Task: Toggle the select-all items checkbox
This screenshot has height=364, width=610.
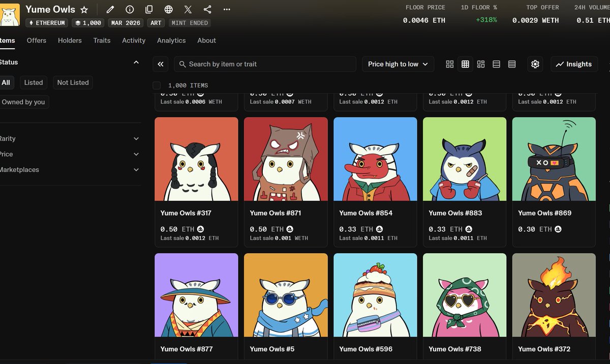Action: (x=157, y=85)
